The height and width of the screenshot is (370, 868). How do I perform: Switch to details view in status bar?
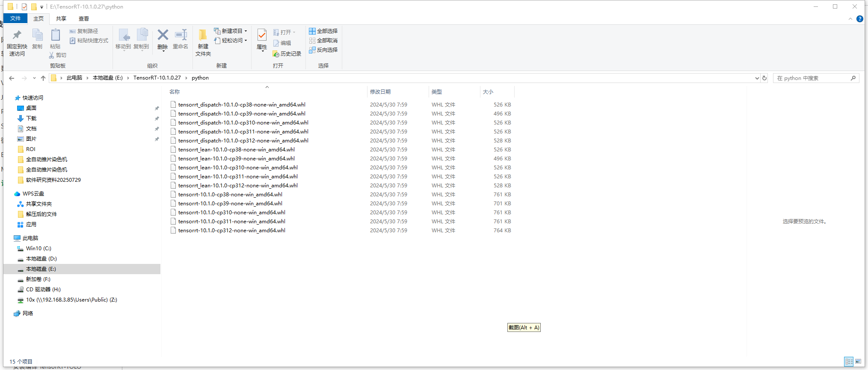[x=849, y=361]
